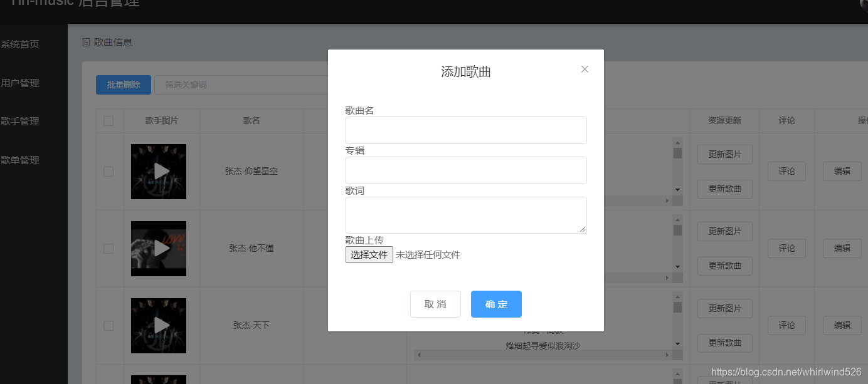Click the 张杰-天下 song name cell
The image size is (868, 384).
(251, 325)
